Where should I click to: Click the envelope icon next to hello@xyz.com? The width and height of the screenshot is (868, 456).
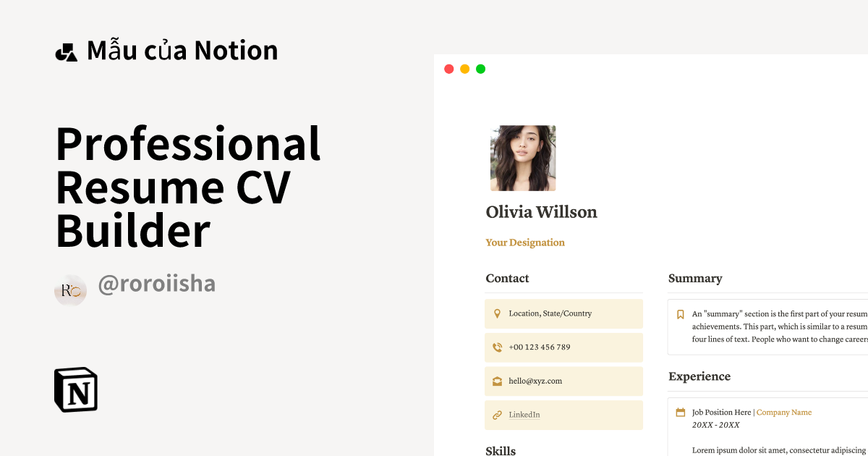(497, 380)
